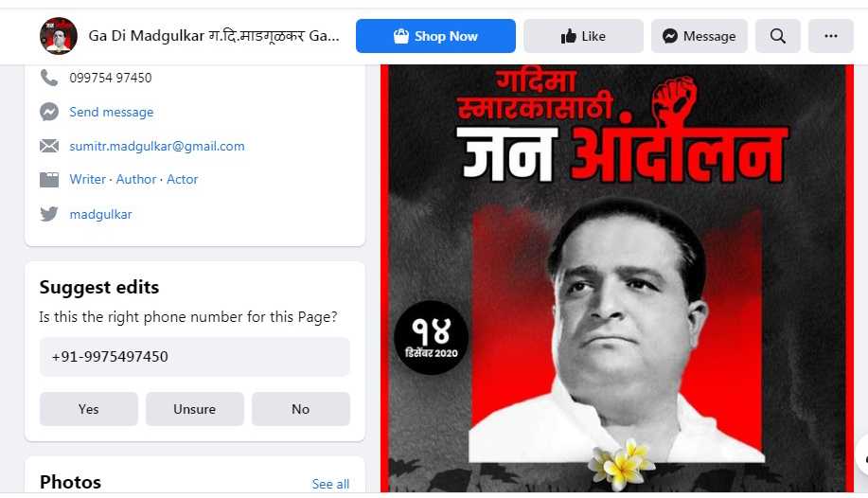Open the madgulkar Twitter link
Viewport: 868px width, 498px height.
coord(100,214)
